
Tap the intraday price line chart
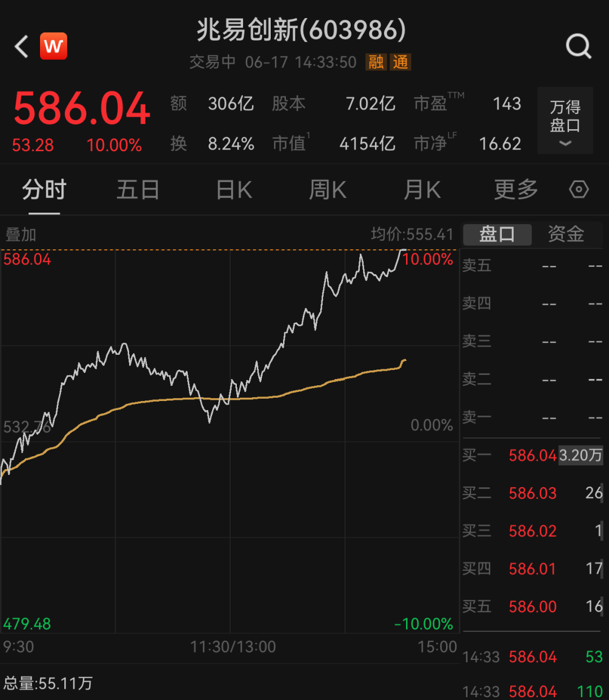[x=230, y=440]
